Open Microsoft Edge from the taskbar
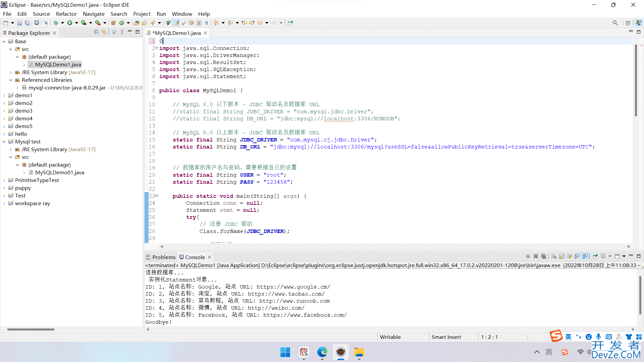644x362 pixels. [x=322, y=352]
